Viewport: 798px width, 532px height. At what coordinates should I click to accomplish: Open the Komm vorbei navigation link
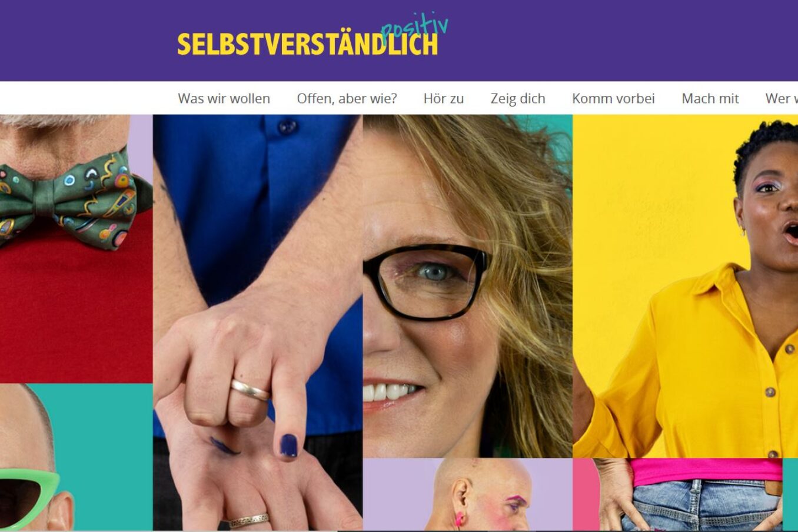tap(613, 98)
